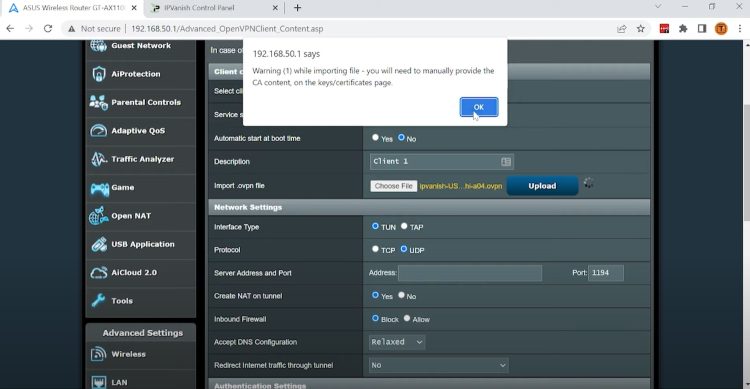Screen dimensions: 750x389
Task: Set Inbound Firewall to Block
Action: coord(375,318)
